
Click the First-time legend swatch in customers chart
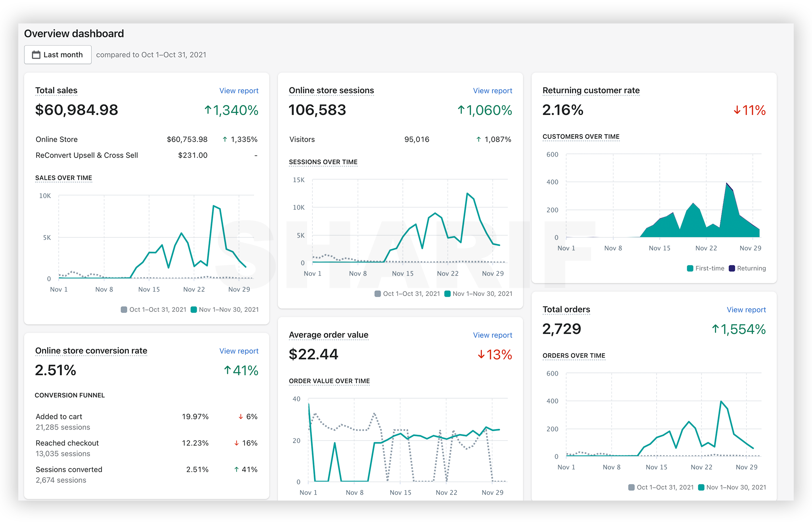(x=690, y=269)
